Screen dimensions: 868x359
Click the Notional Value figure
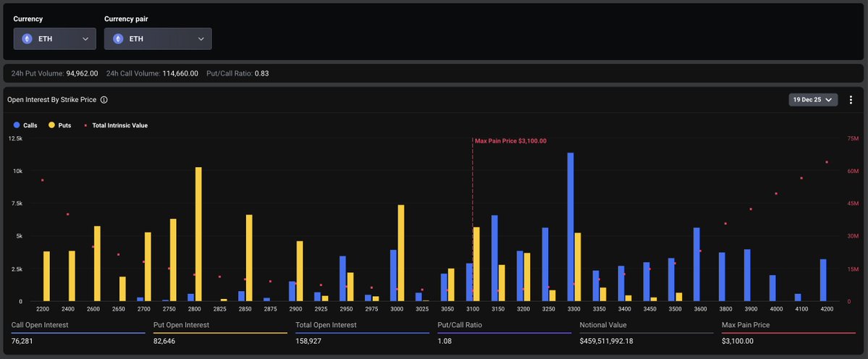pyautogui.click(x=607, y=341)
